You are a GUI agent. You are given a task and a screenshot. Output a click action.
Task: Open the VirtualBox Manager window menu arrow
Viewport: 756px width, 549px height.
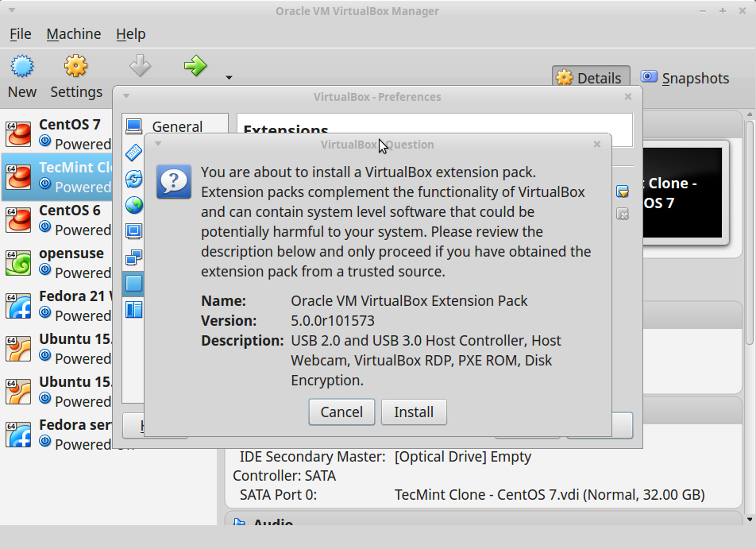(12, 10)
